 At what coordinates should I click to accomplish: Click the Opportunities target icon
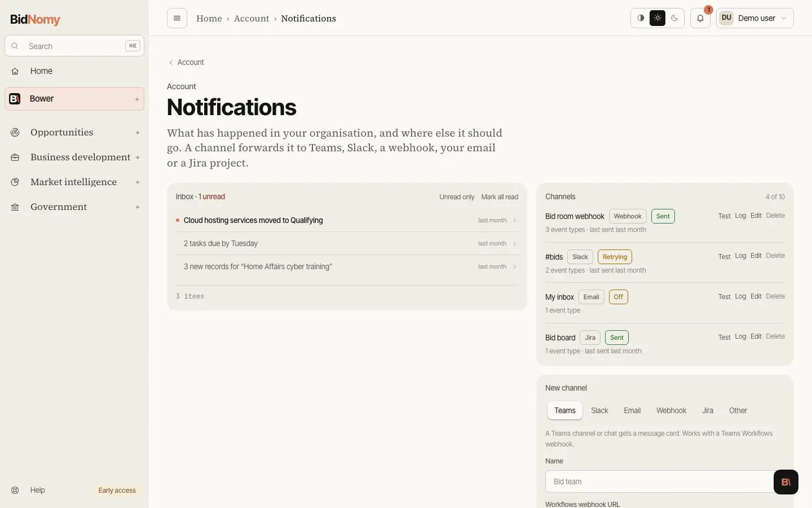pyautogui.click(x=15, y=133)
